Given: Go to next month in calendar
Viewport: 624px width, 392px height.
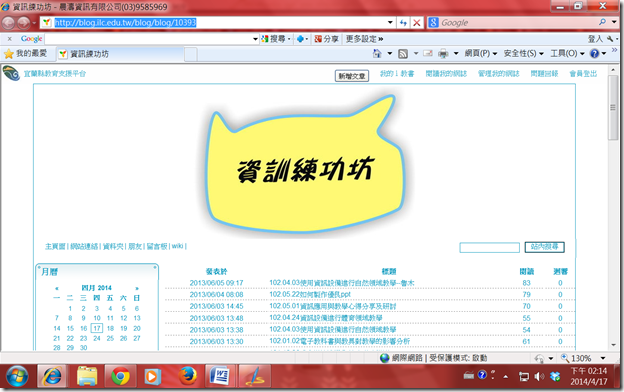Looking at the screenshot, I should (136, 288).
